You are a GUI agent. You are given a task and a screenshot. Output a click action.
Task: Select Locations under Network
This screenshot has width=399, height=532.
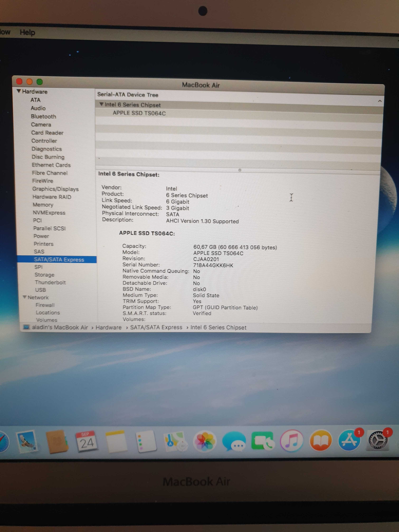pyautogui.click(x=48, y=312)
